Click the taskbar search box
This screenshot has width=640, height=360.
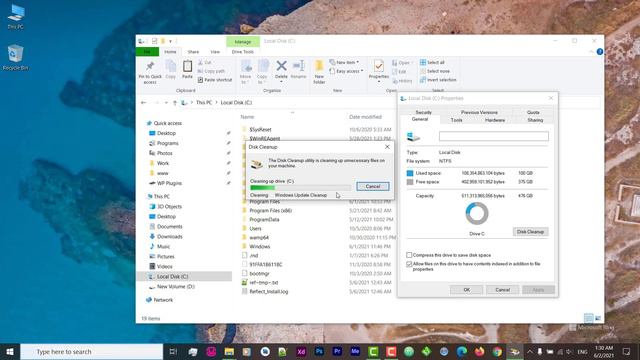92,351
